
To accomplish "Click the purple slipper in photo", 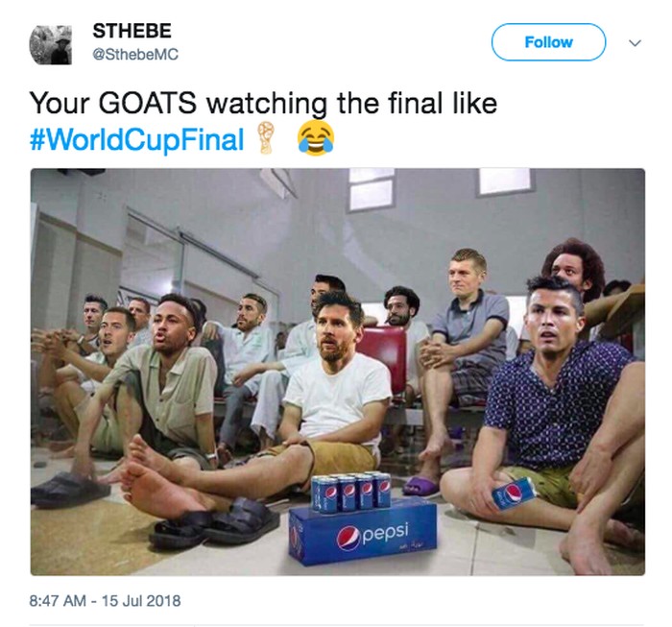I will point(420,486).
